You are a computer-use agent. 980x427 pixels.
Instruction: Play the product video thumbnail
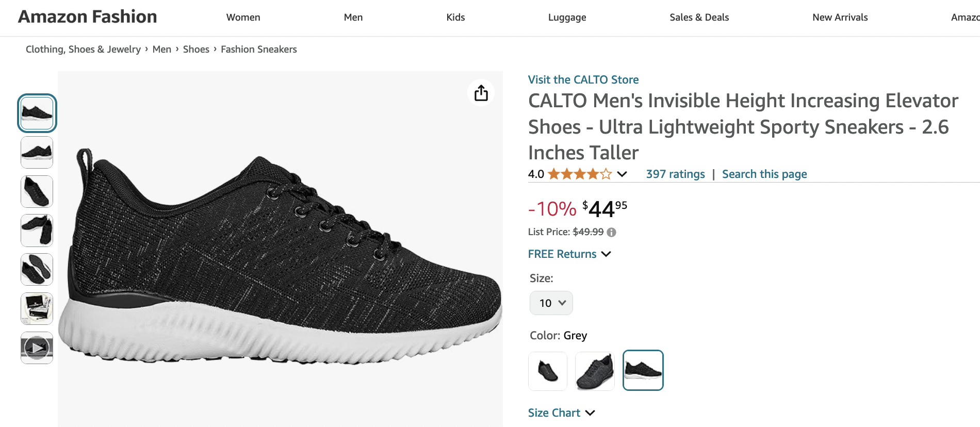coord(37,348)
